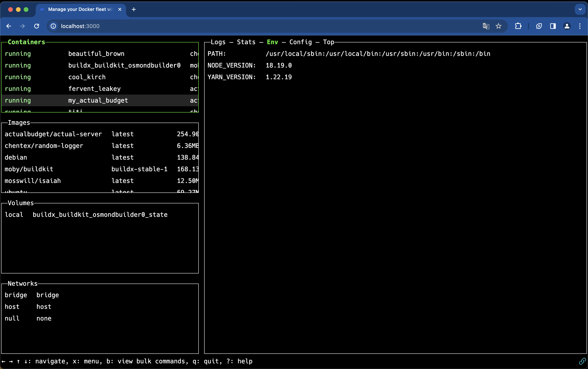Image resolution: width=588 pixels, height=369 pixels.
Task: Open a new browser tab
Action: 134,9
